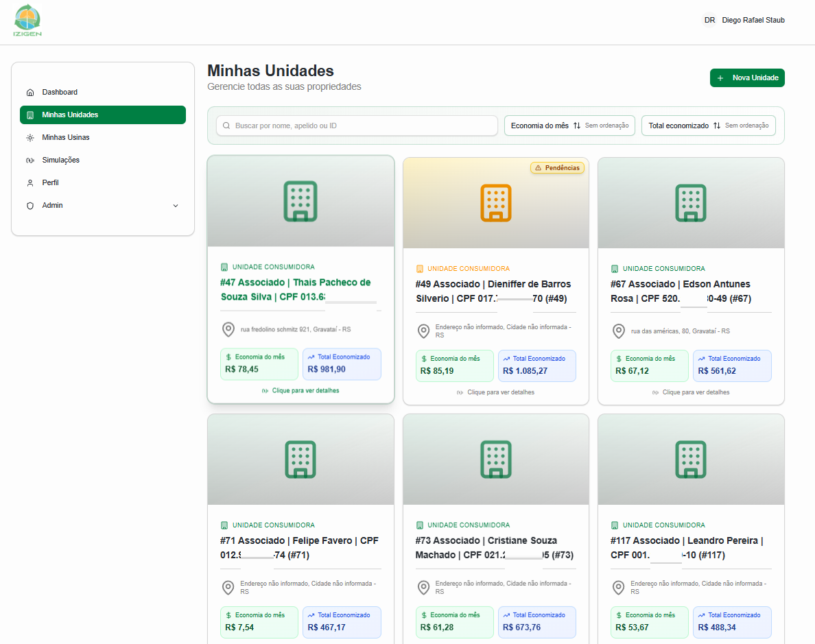Click the location pin icon on unit #67

coord(619,331)
